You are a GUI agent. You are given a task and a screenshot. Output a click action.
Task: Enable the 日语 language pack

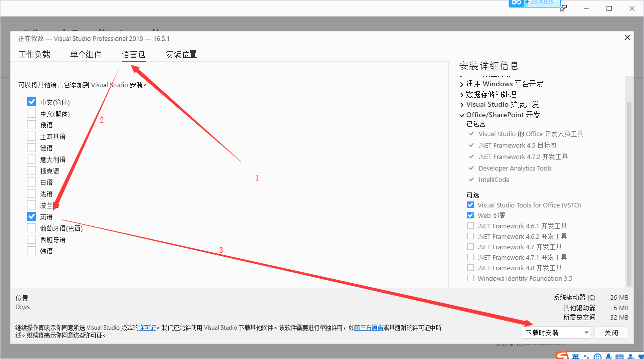pyautogui.click(x=31, y=181)
